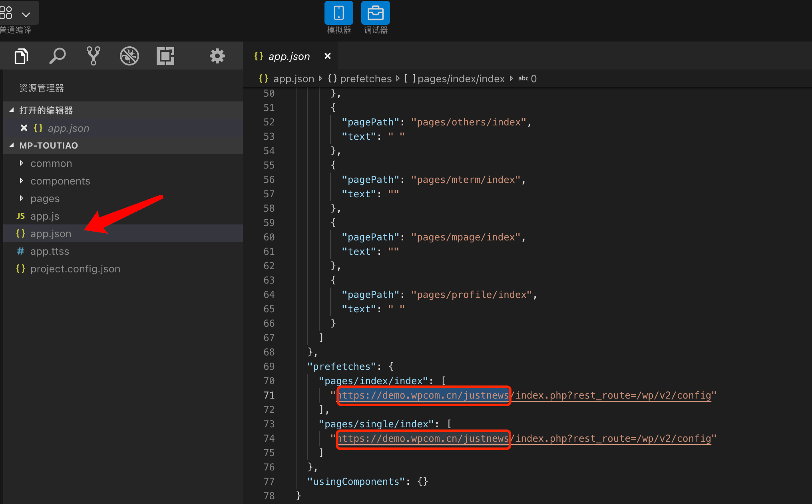Click the 资源管理器 panel title
Viewport: 812px width, 504px height.
point(42,88)
